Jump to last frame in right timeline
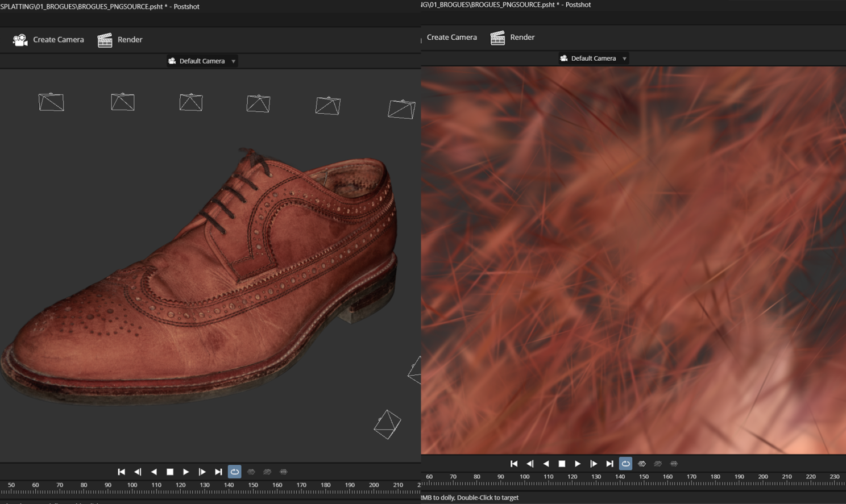 coord(609,464)
